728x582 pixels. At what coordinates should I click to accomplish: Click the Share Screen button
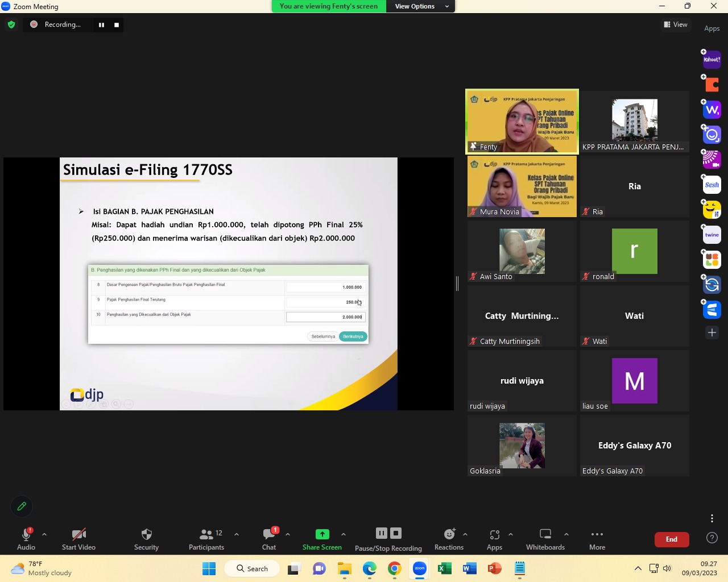(322, 539)
